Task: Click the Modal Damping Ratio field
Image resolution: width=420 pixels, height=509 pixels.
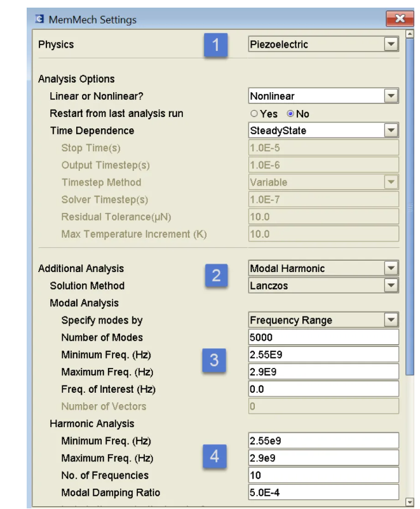Action: coord(323,492)
